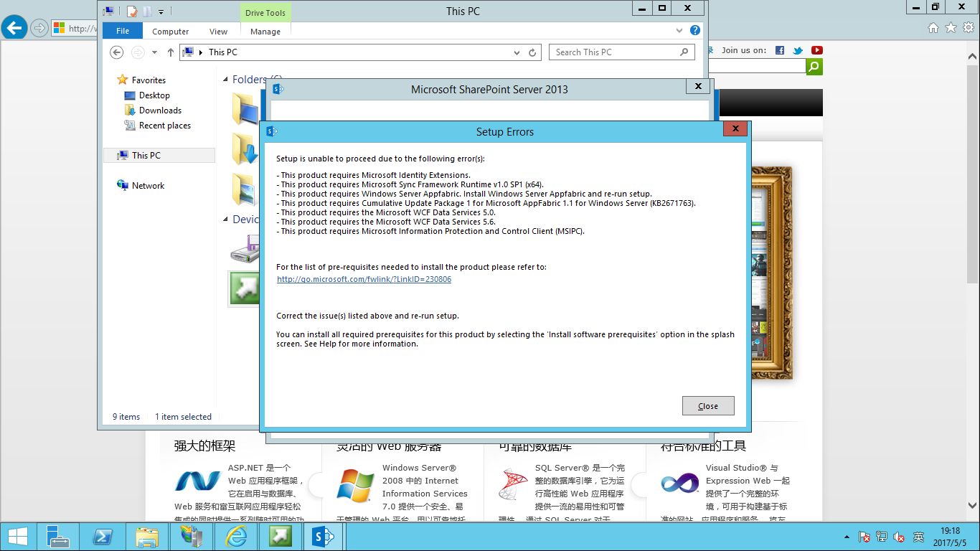Open Internet Explorer Favorites star
Screen dimensions: 980x551
click(951, 28)
